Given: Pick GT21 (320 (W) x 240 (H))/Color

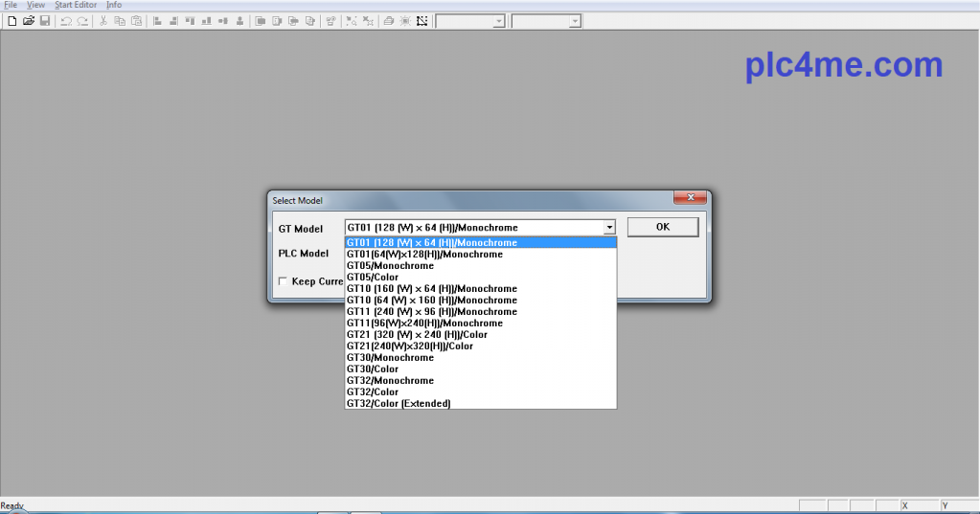Looking at the screenshot, I should click(x=417, y=335).
